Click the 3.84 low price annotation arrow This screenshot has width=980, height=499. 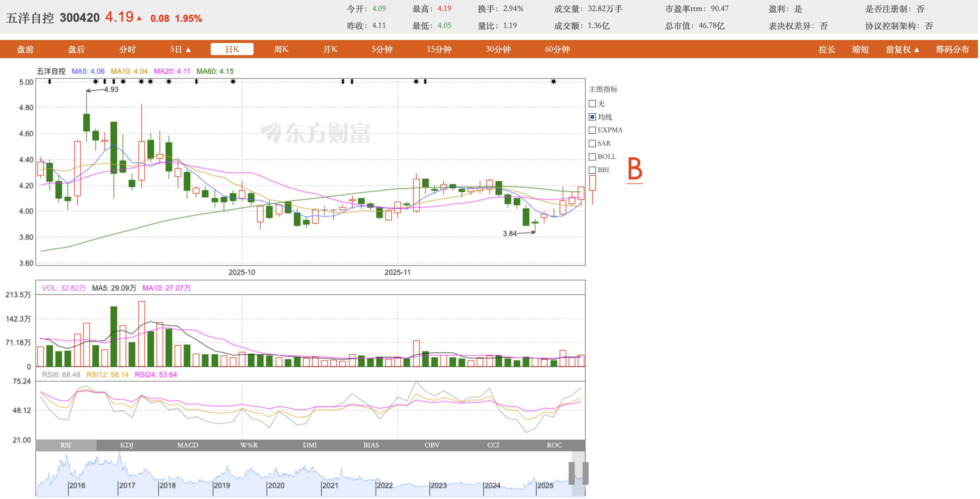[527, 233]
